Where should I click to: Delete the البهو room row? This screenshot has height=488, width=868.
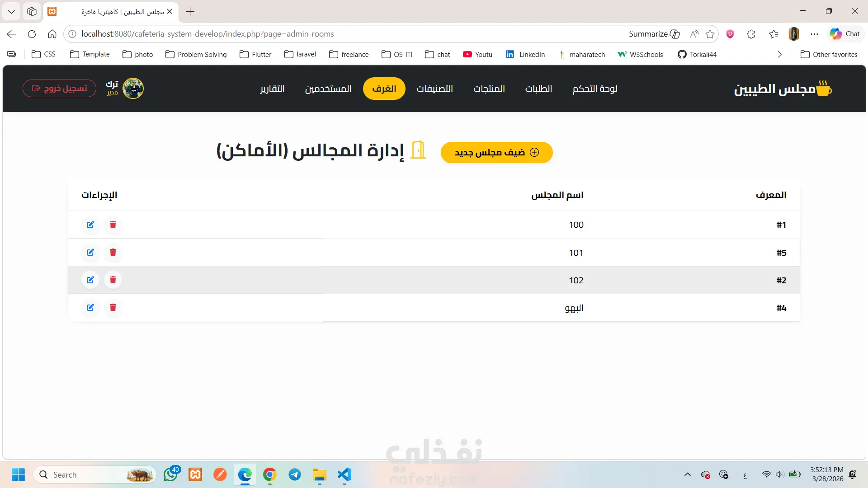tap(113, 307)
